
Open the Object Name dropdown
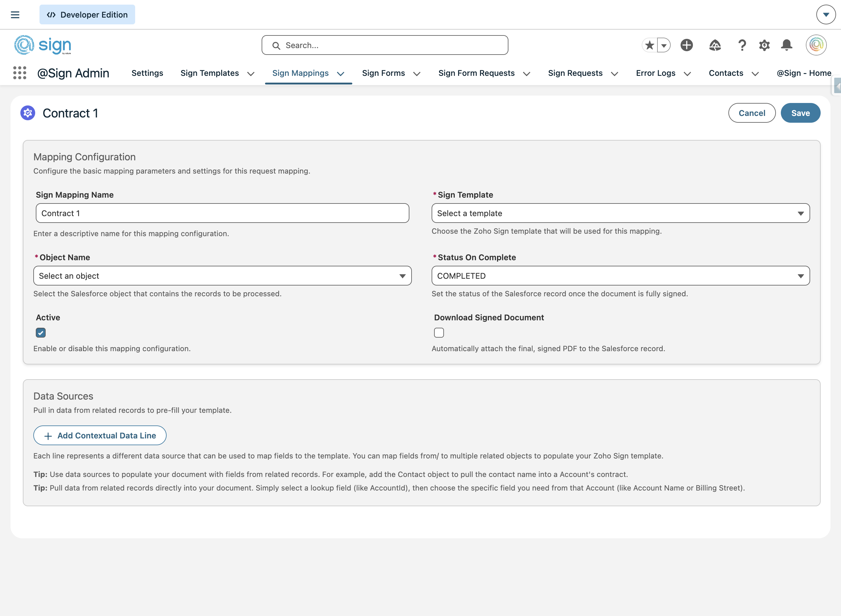coord(222,276)
